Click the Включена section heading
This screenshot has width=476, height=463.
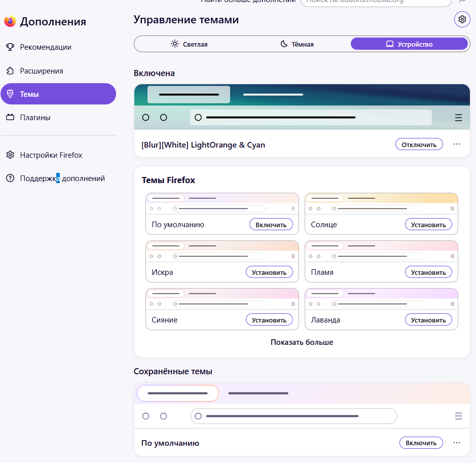pyautogui.click(x=154, y=73)
